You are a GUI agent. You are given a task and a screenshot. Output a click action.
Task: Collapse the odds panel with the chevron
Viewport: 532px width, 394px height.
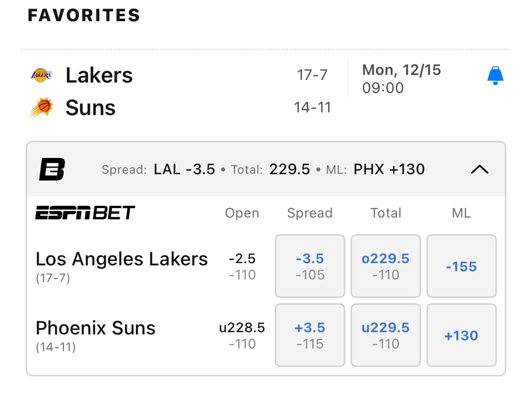(479, 169)
